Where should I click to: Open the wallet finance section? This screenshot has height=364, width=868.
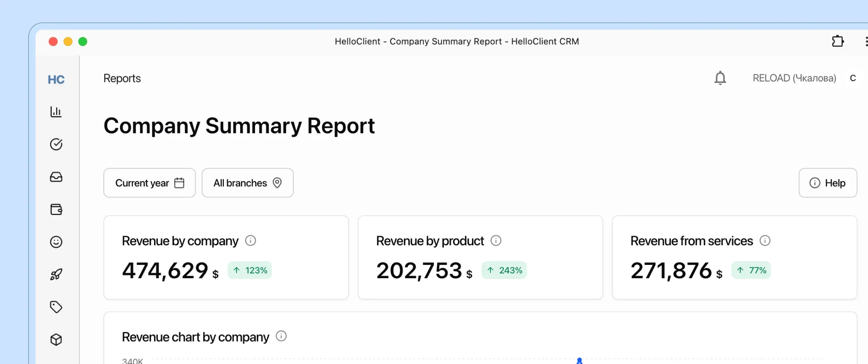(x=56, y=209)
